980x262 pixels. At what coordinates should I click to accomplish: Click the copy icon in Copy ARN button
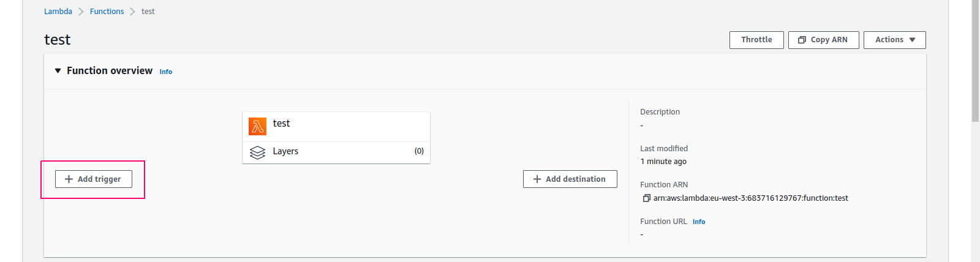pyautogui.click(x=802, y=40)
